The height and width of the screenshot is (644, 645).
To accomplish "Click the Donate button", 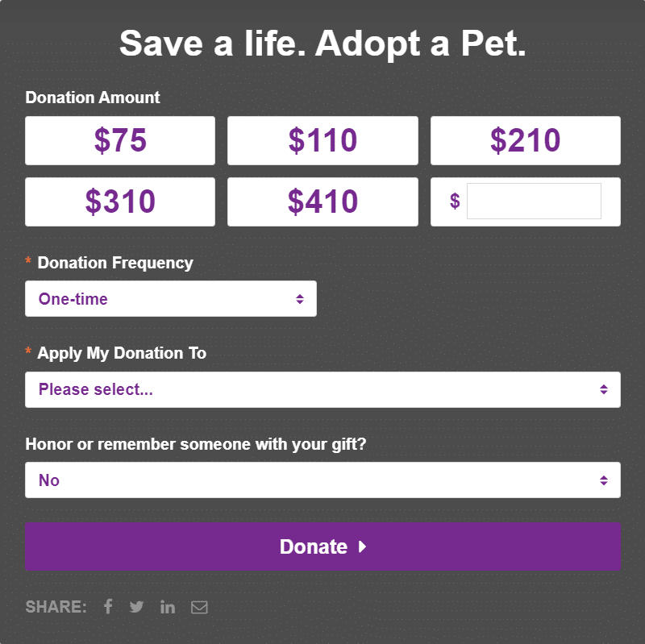I will [323, 546].
